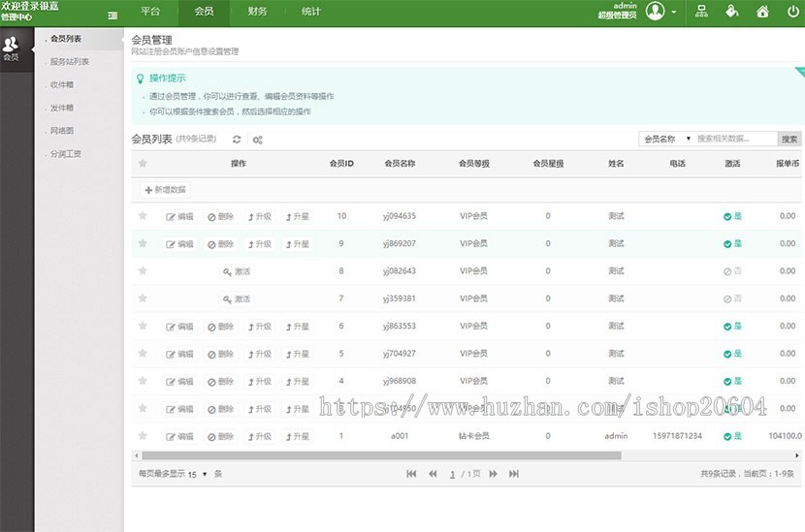Activate member yj082643 with 激活 button
The width and height of the screenshot is (805, 532).
point(237,272)
